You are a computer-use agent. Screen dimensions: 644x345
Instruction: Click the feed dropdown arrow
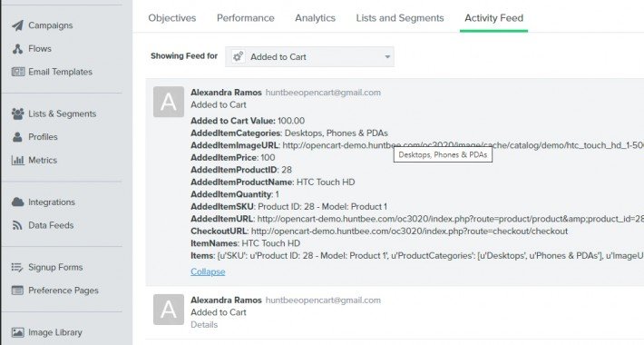(387, 57)
